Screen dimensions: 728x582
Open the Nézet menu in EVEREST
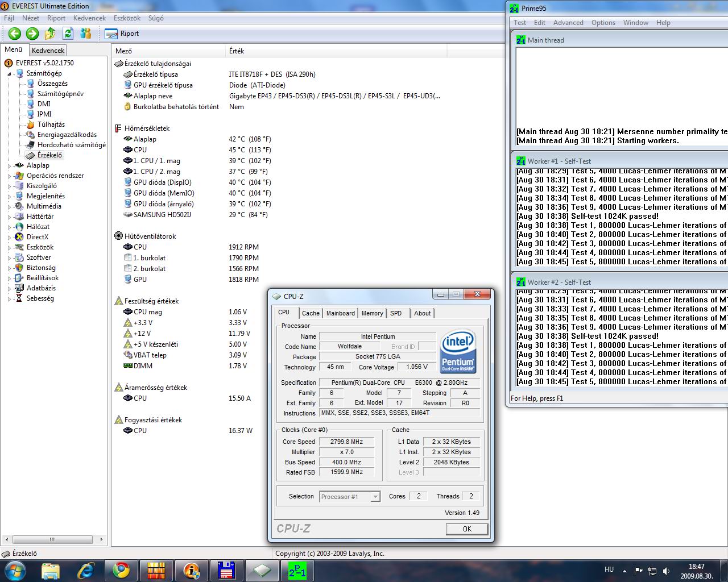tap(31, 18)
